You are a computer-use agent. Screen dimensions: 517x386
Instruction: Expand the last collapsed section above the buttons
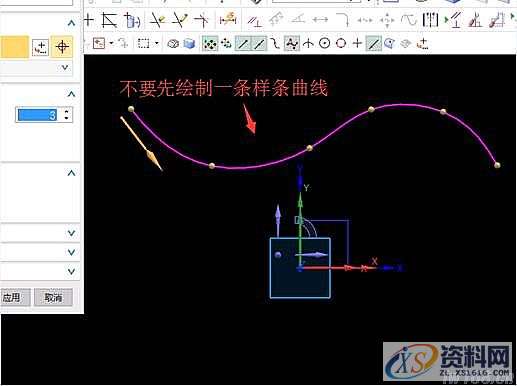71,271
